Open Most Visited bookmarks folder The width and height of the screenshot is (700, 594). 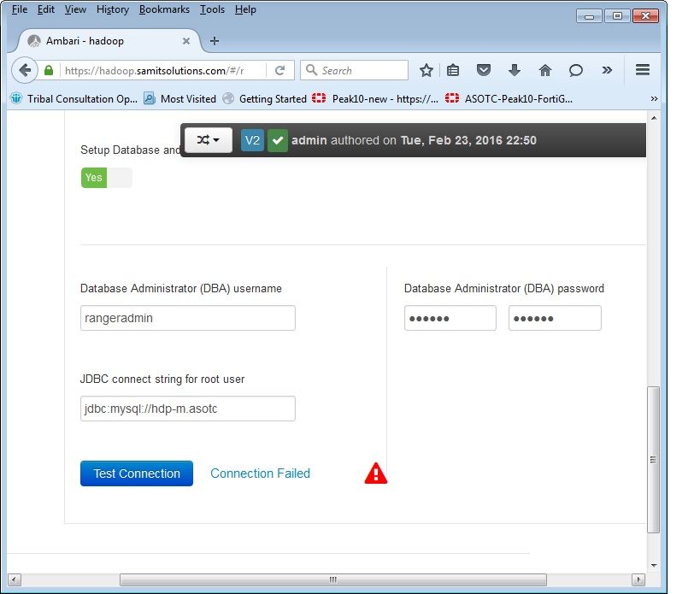pyautogui.click(x=179, y=98)
